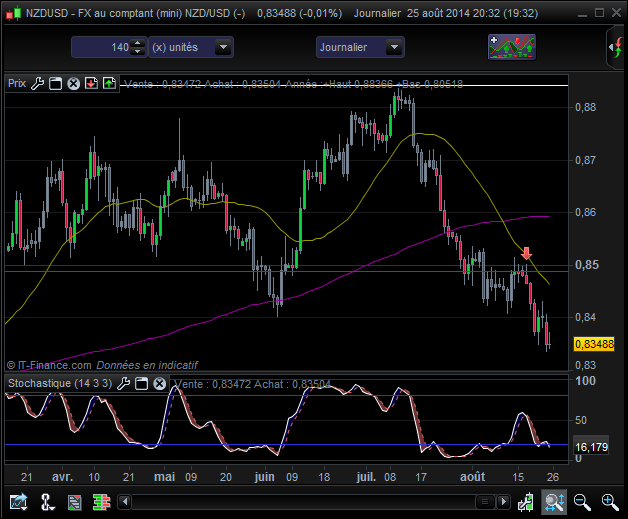The image size is (628, 519).
Task: Expand the Journalier timeframe dropdown
Action: click(394, 47)
